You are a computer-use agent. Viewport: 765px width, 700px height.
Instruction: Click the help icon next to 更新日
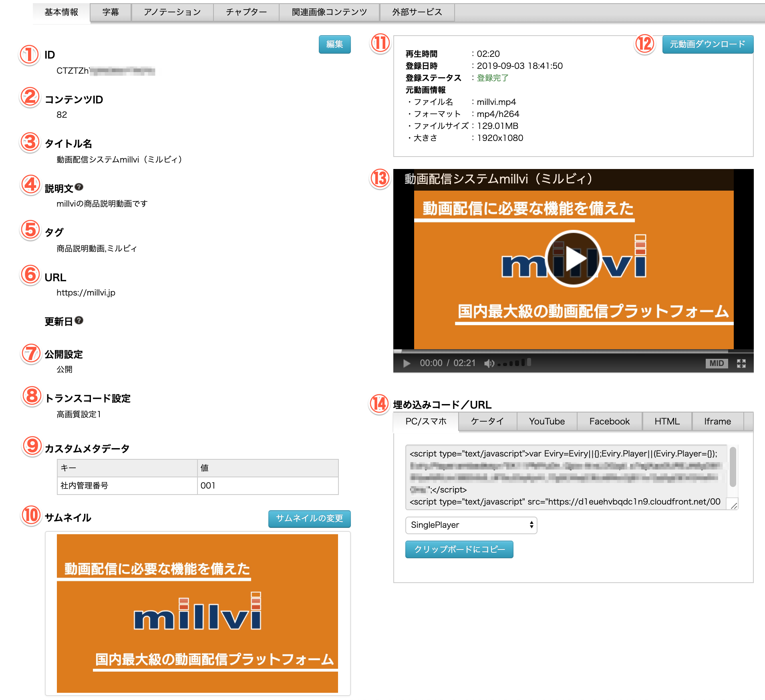coord(79,320)
